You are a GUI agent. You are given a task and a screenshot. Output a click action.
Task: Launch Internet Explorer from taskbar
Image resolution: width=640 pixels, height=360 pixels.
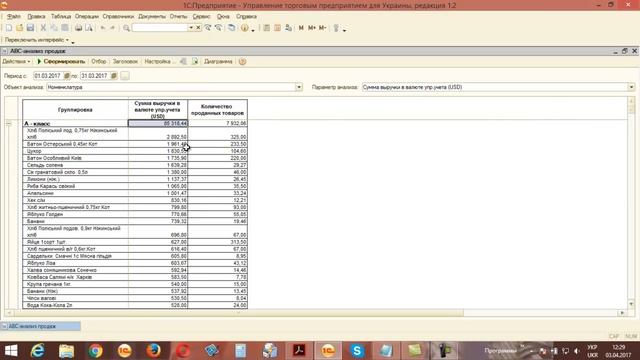tap(38, 351)
